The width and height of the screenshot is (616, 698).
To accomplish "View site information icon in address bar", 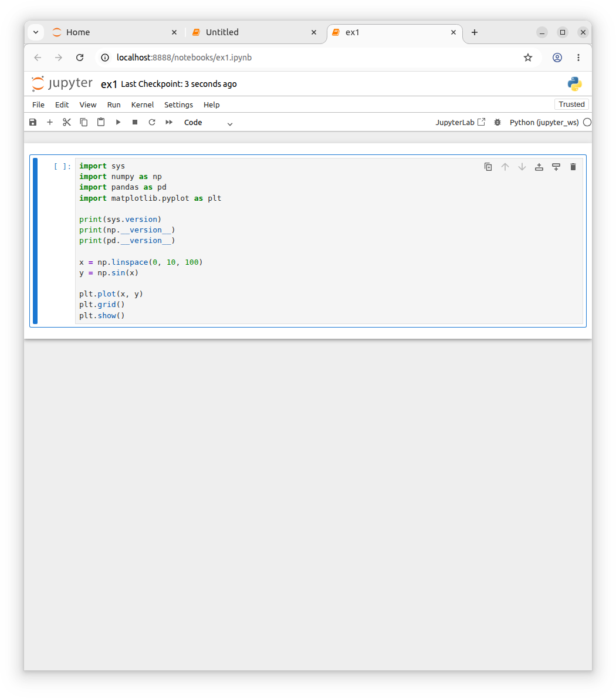I will tap(105, 58).
